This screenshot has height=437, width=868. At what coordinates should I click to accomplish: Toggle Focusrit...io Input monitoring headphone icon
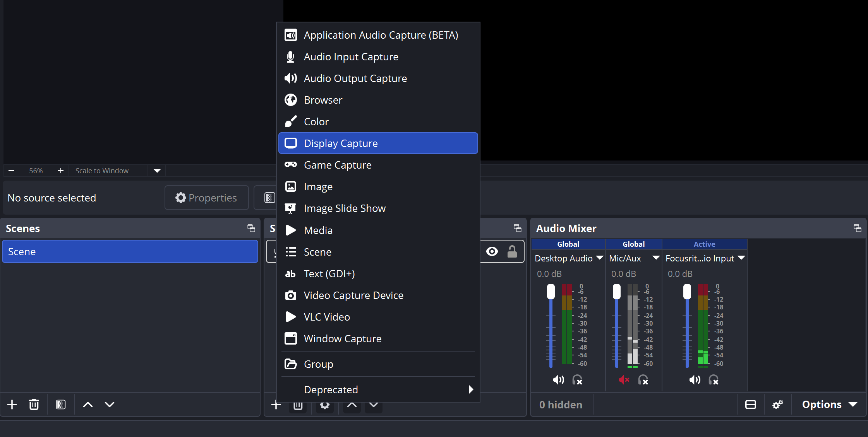point(714,380)
